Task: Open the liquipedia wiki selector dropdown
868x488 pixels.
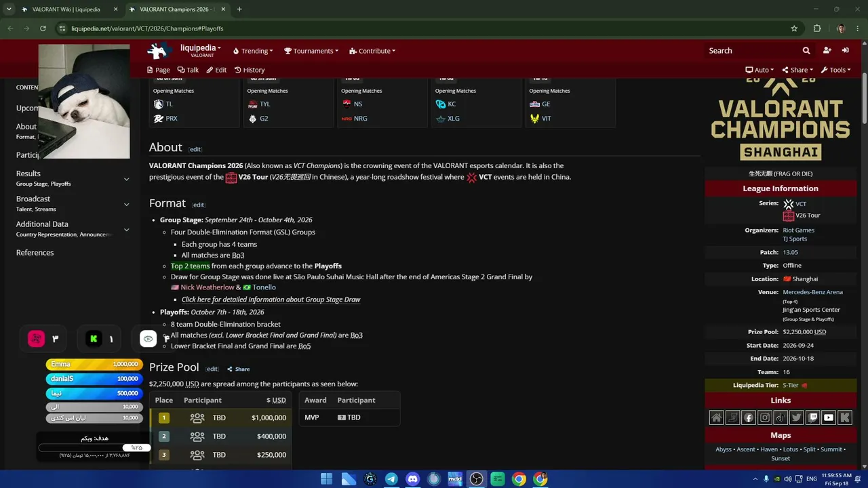Action: tap(201, 48)
